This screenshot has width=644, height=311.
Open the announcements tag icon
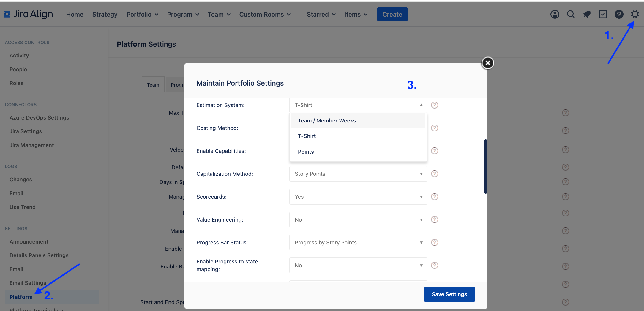pos(587,14)
